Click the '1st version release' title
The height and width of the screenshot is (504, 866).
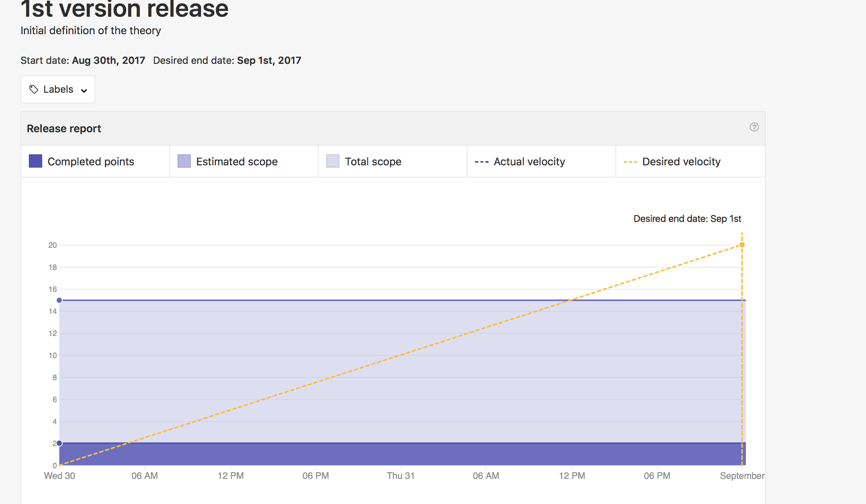tap(125, 9)
